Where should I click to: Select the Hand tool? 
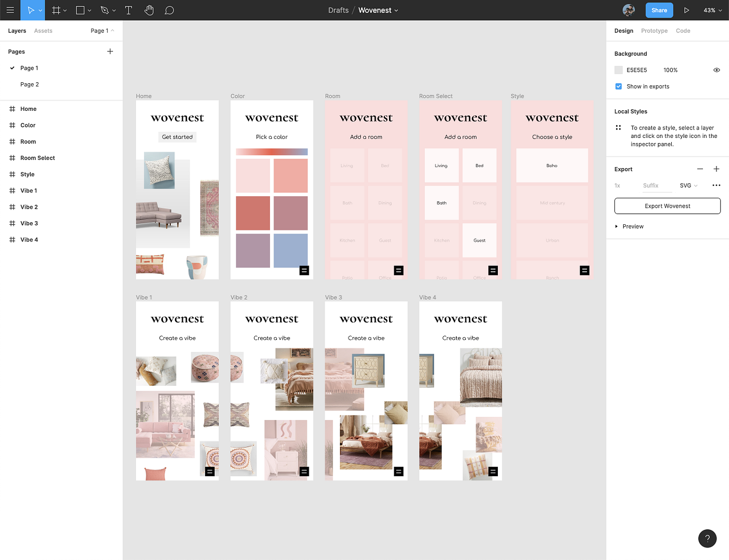coord(149,10)
